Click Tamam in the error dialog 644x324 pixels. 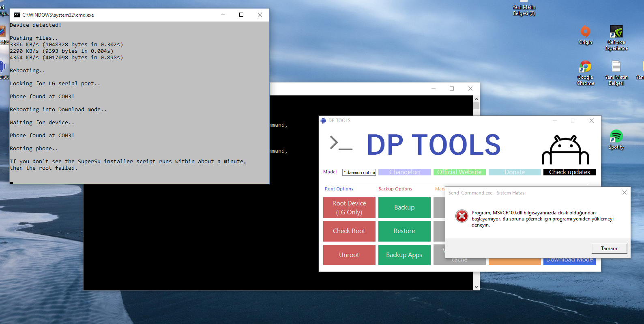click(x=609, y=248)
